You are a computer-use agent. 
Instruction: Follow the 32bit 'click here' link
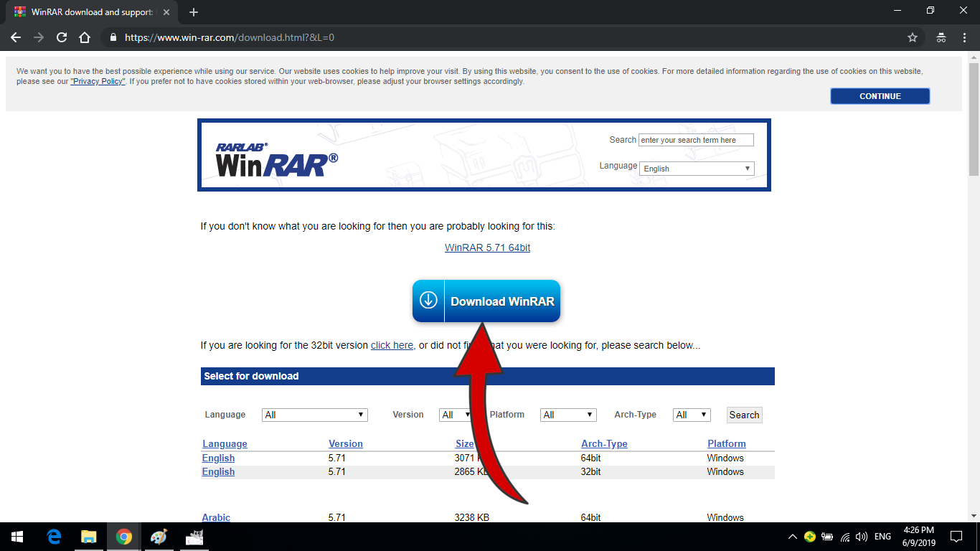coord(392,345)
